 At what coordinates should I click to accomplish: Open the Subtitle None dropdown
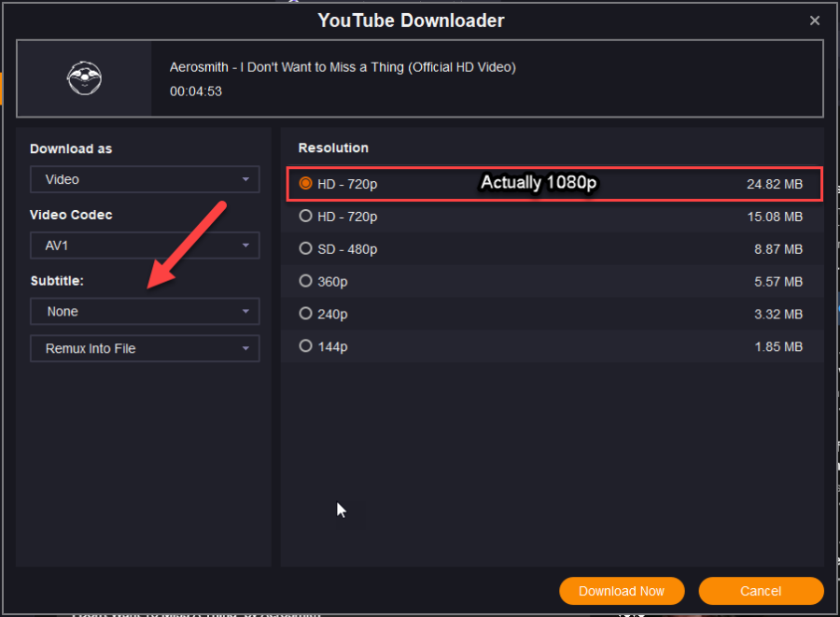tap(145, 311)
